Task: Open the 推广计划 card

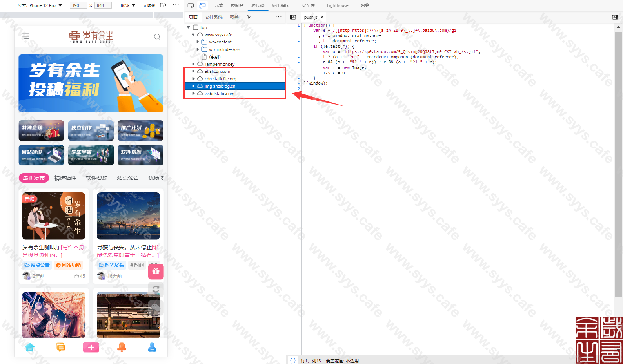Action: 140,130
